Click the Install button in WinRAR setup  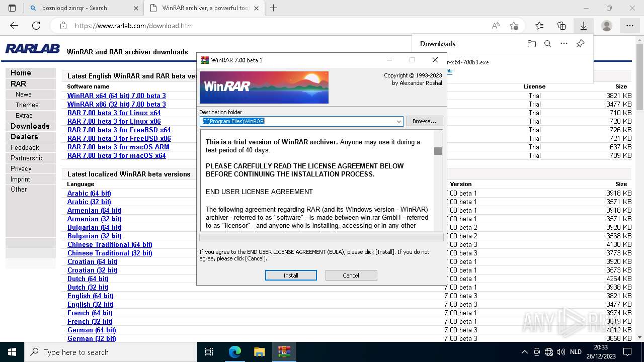(291, 275)
